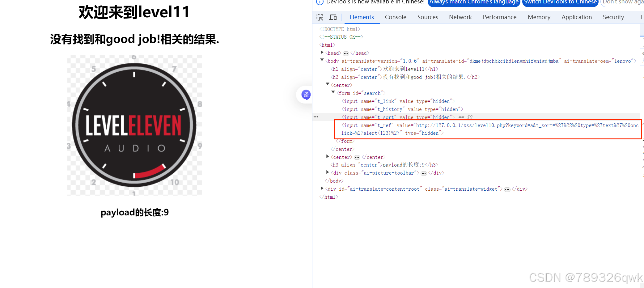Expand the div class ai-picture-toolbar node

tap(328, 172)
